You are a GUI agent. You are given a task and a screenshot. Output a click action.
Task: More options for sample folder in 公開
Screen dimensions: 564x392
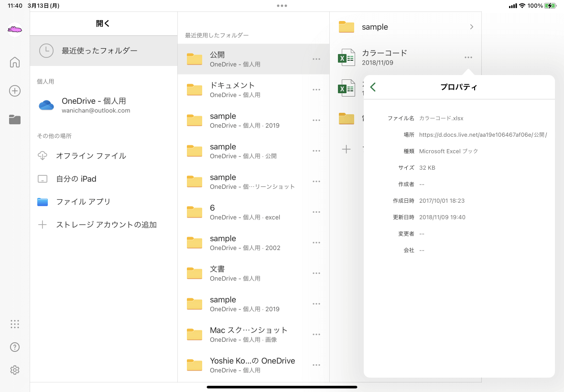click(316, 151)
